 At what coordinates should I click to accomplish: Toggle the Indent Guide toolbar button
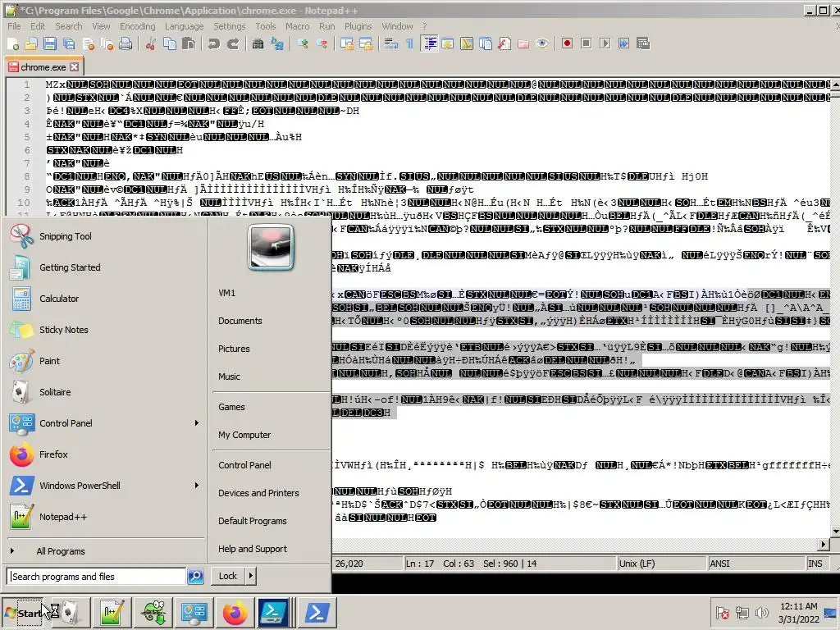(429, 43)
